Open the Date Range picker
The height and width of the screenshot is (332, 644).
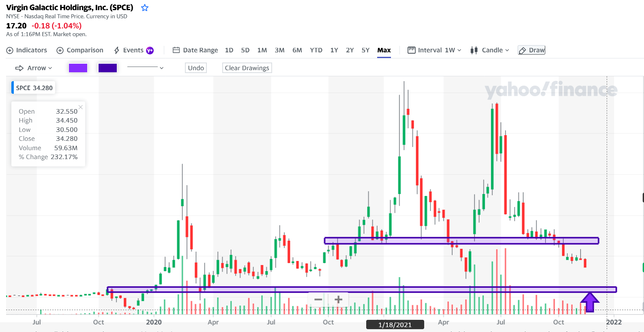(x=195, y=50)
